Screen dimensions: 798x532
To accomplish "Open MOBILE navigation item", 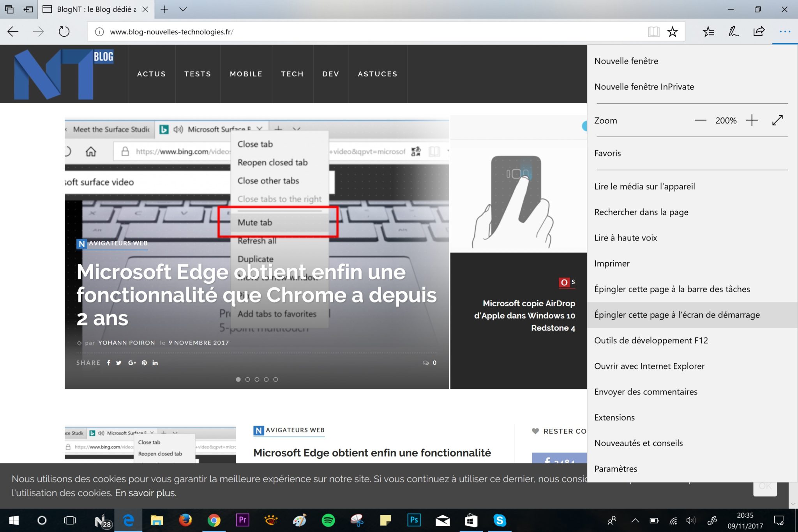I will tap(246, 74).
